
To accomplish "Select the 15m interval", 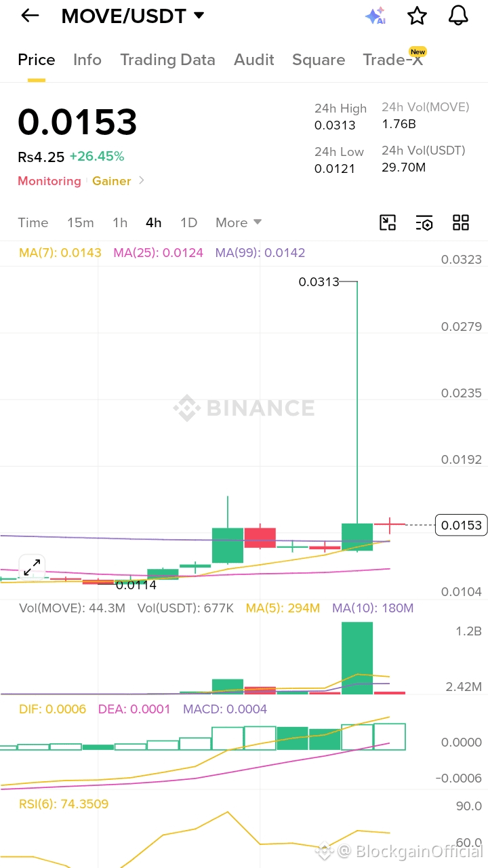I will pyautogui.click(x=81, y=222).
